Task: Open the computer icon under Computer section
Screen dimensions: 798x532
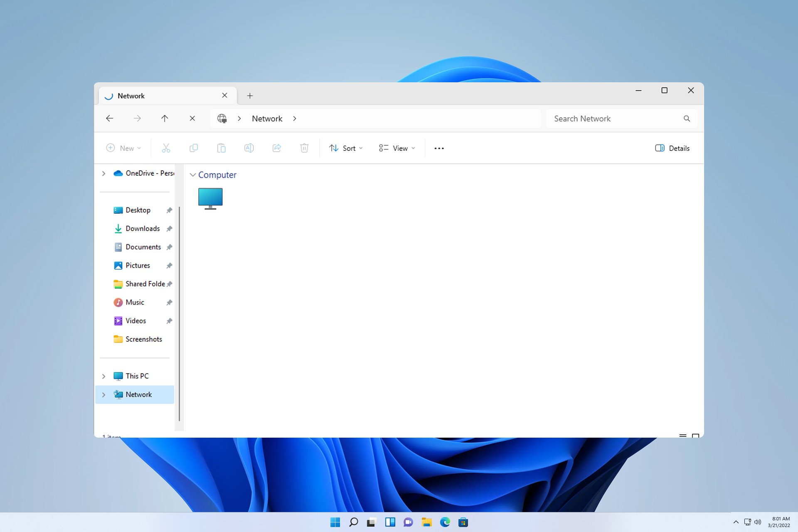Action: pos(210,198)
